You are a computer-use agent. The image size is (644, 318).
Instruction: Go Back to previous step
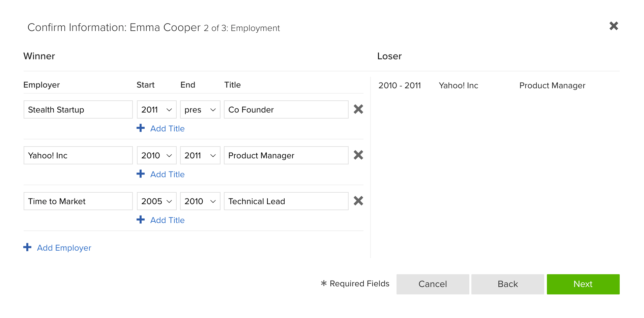[507, 284]
